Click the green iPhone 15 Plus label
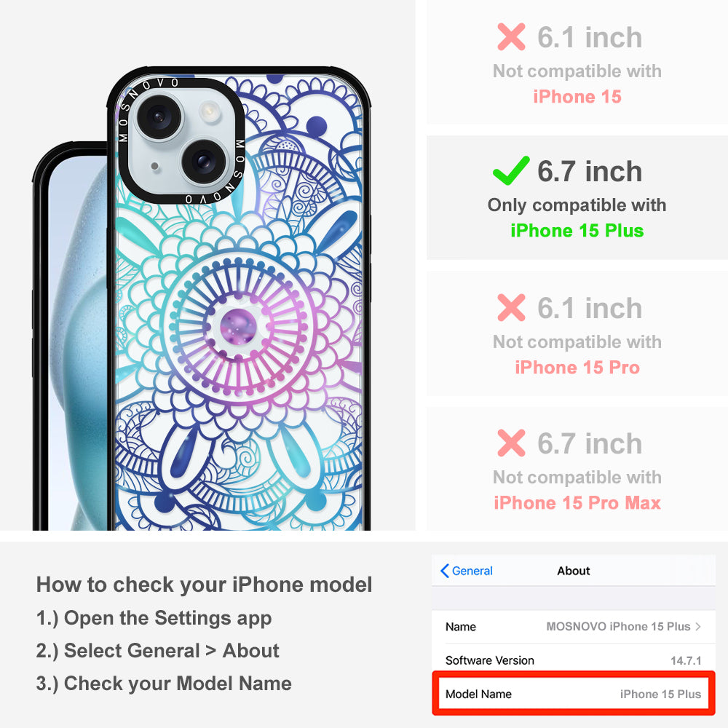Image resolution: width=728 pixels, height=728 pixels. [x=577, y=231]
